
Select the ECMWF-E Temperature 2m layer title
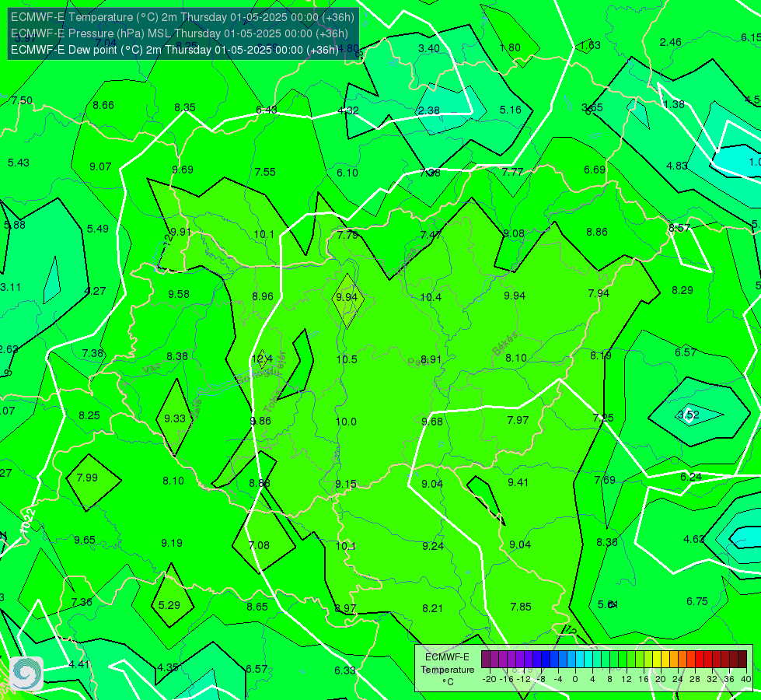click(183, 17)
